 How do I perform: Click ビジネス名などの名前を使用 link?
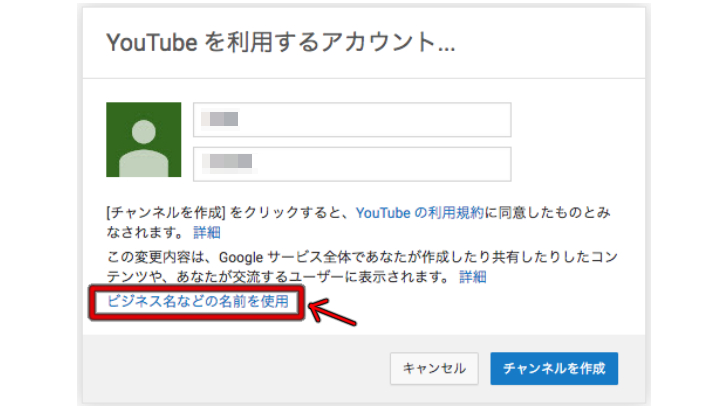point(198,301)
